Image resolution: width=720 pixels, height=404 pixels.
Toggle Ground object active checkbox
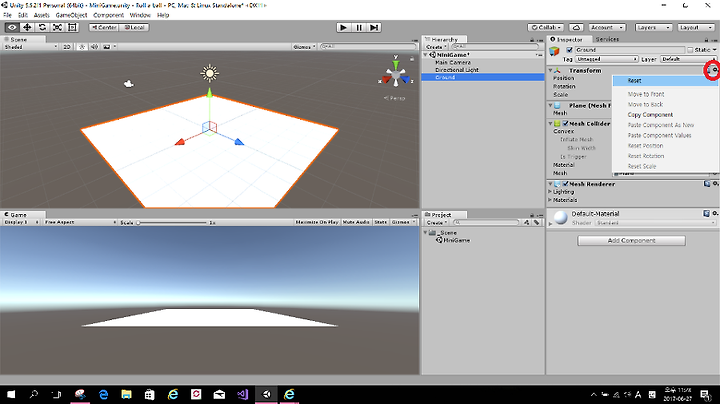point(569,50)
